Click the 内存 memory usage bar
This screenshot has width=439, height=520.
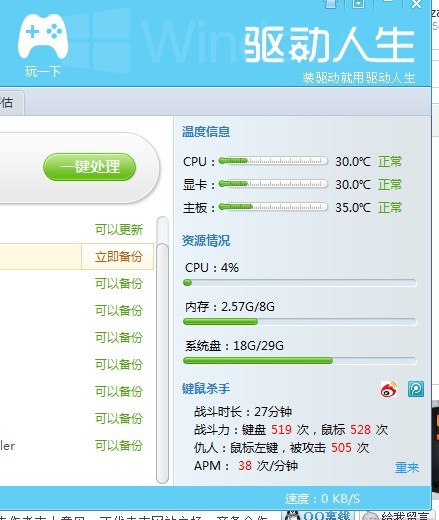[300, 322]
